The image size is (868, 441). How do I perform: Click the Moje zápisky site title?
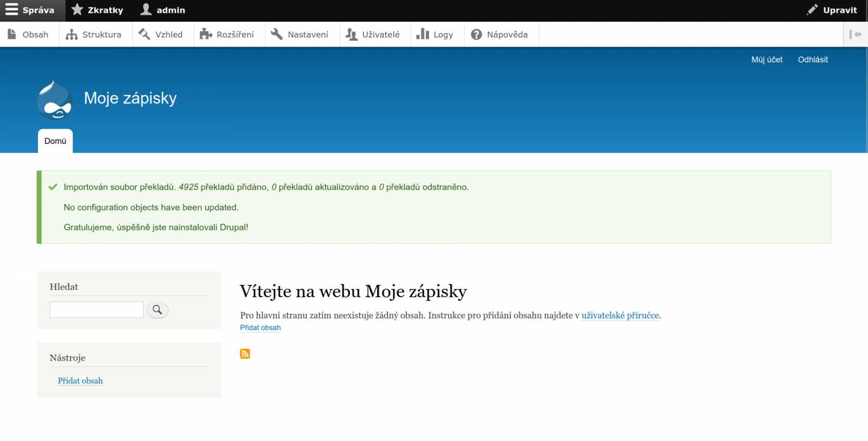pos(130,98)
